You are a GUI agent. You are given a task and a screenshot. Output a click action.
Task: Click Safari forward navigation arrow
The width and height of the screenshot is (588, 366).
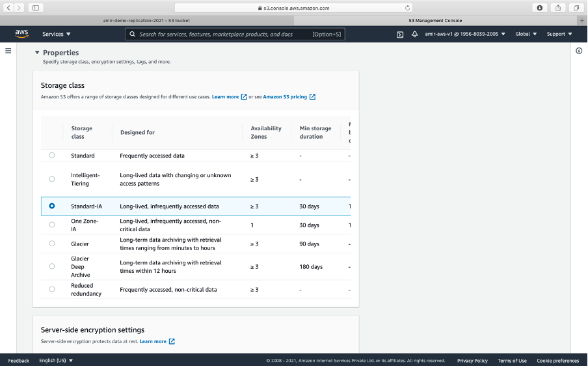click(x=19, y=8)
